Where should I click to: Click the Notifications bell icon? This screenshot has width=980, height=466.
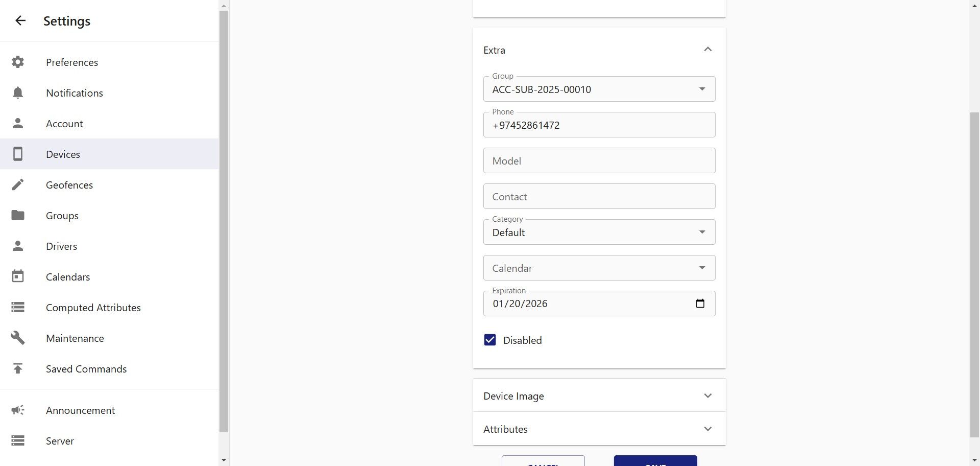click(18, 92)
